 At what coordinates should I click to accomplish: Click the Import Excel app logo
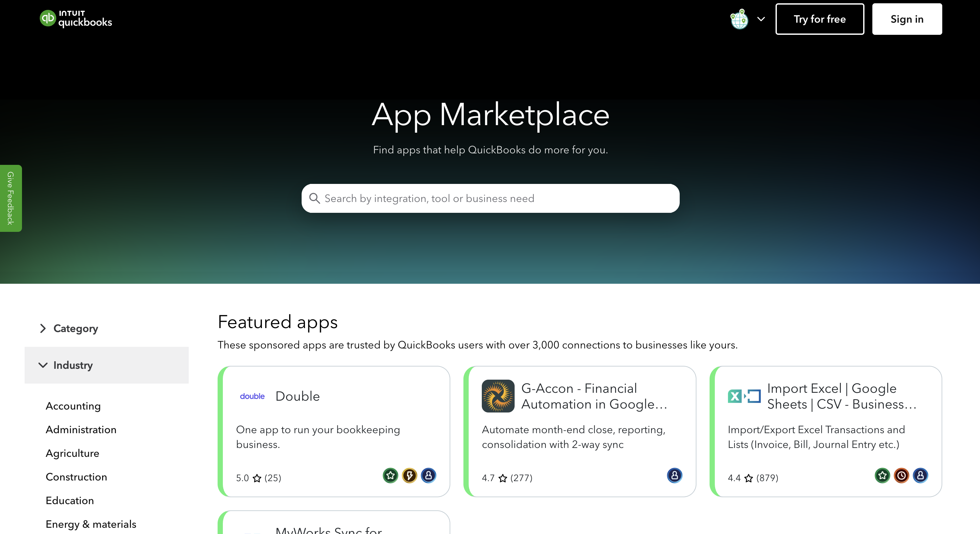pos(744,396)
